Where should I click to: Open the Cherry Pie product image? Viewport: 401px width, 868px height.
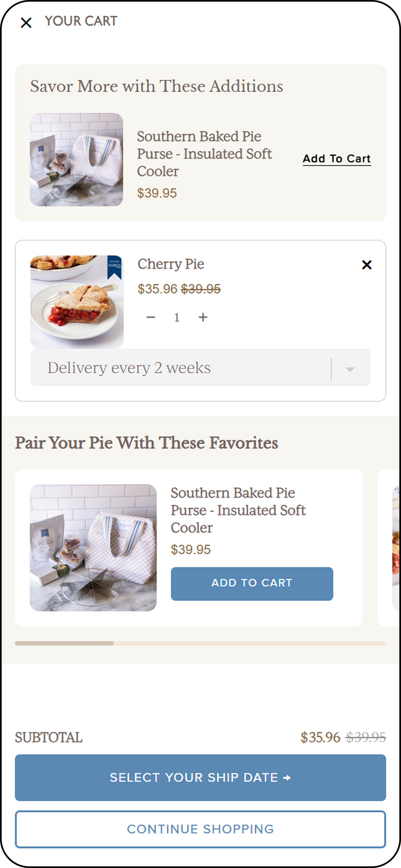77,302
